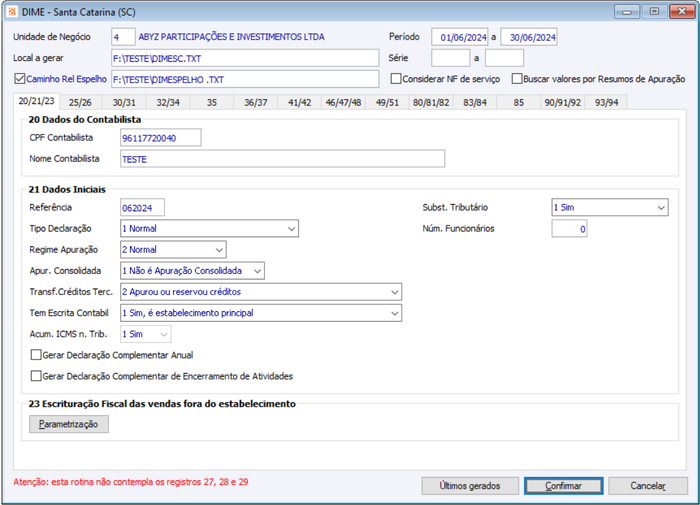Click the Unidade de Negócio code field
This screenshot has width=700, height=505.
point(123,37)
